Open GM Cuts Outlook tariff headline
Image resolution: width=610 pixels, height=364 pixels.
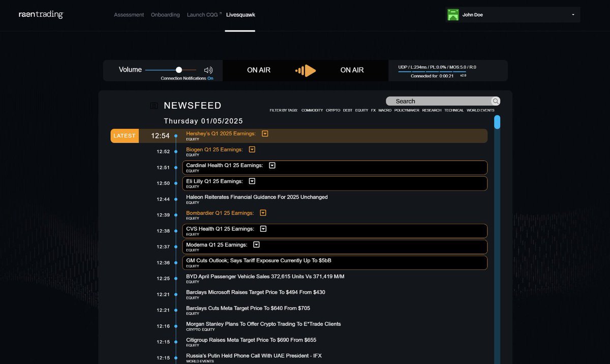point(259,260)
